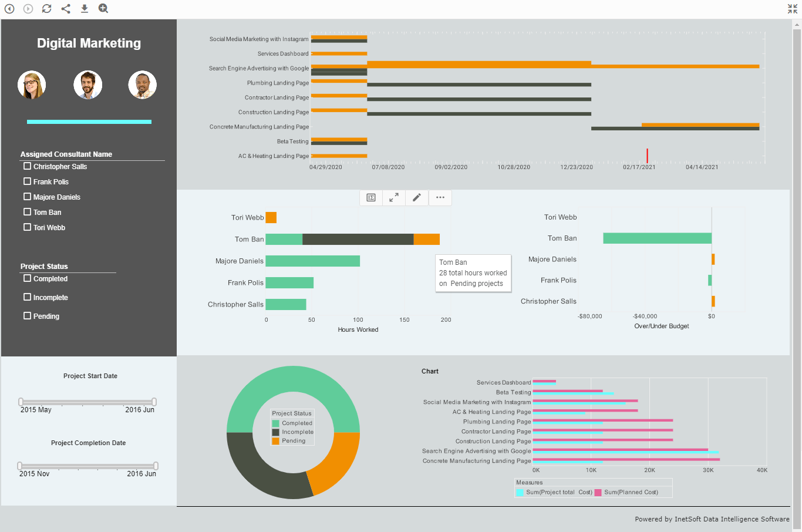This screenshot has height=532, width=802.
Task: Click the Project Completion Date left slider handle
Action: pyautogui.click(x=20, y=466)
